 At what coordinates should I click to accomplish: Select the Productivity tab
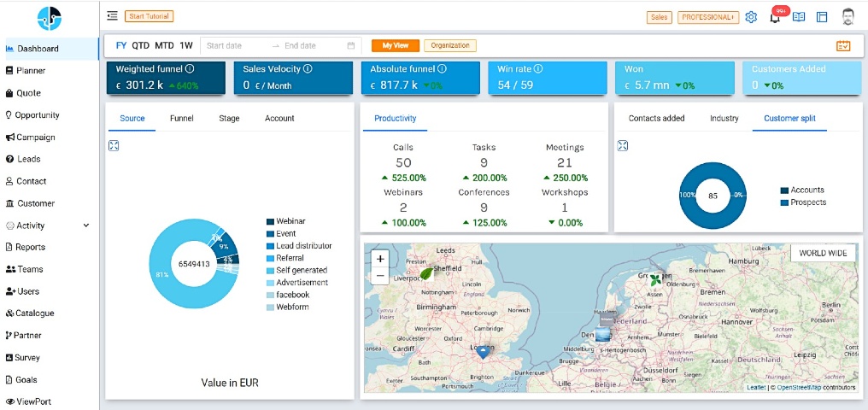tap(396, 118)
